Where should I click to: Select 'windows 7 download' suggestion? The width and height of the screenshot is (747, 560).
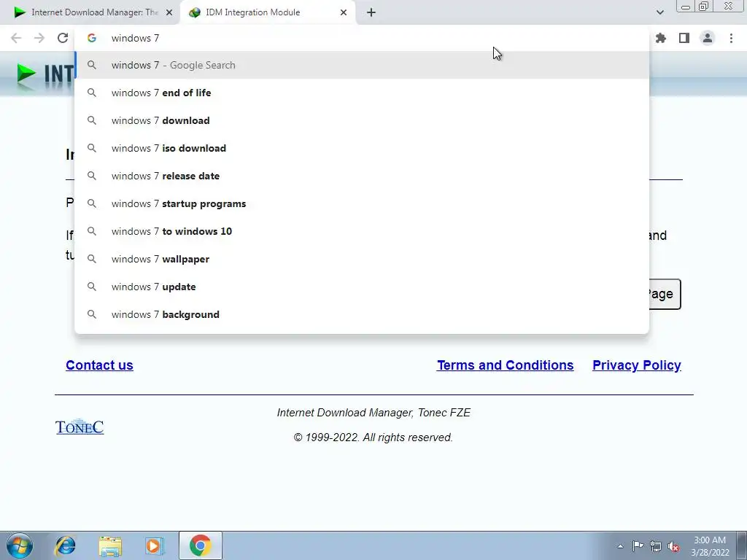[362, 120]
